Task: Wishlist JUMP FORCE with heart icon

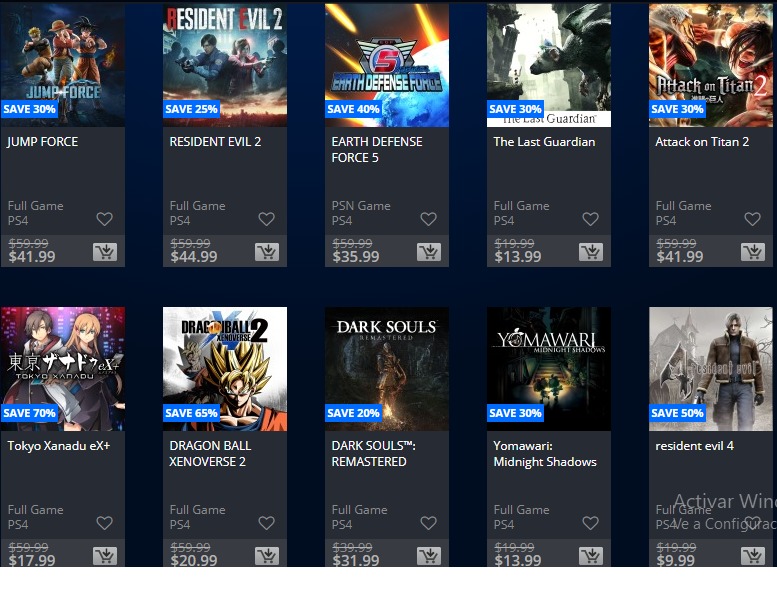Action: (105, 219)
